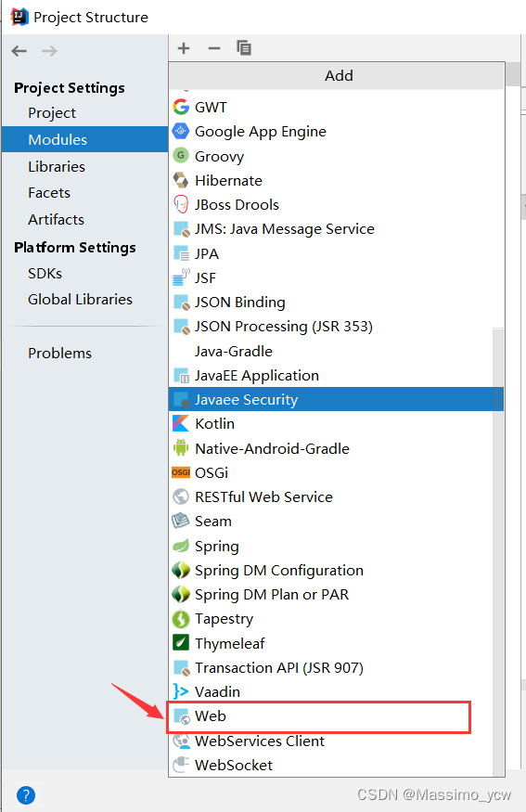Image resolution: width=526 pixels, height=812 pixels.
Task: Open Project settings
Action: (52, 113)
